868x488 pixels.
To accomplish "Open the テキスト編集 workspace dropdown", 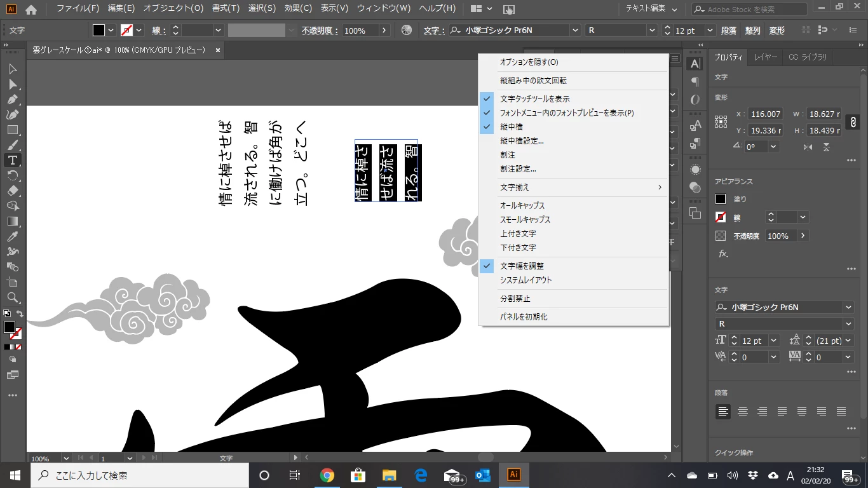I will click(x=652, y=9).
